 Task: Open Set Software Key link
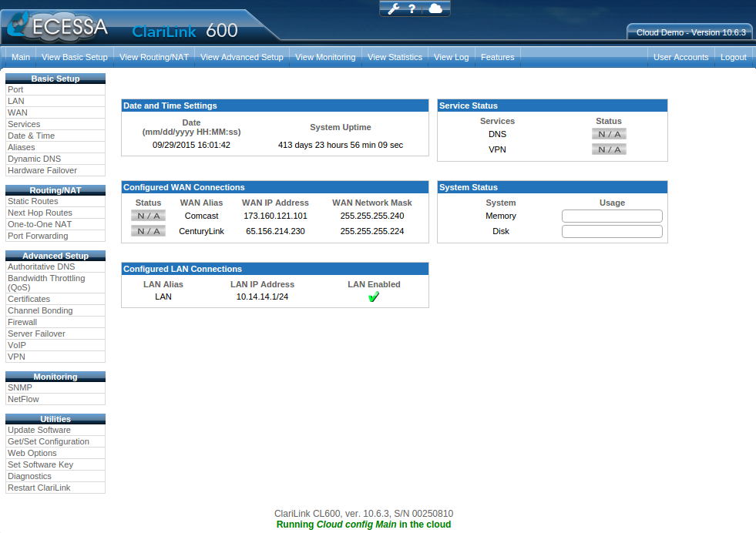(55, 465)
